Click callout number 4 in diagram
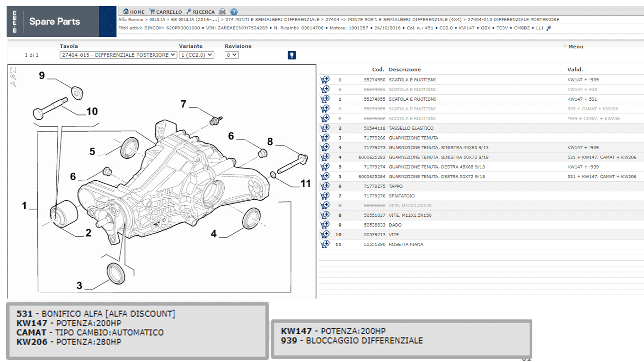Image resolution: width=644 pixels, height=362 pixels. [x=214, y=233]
